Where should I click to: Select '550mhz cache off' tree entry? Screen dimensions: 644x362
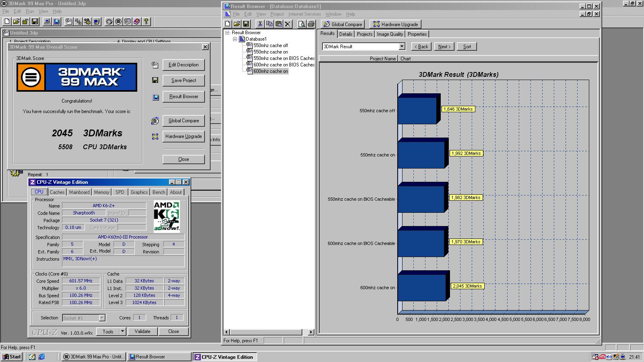click(x=270, y=45)
